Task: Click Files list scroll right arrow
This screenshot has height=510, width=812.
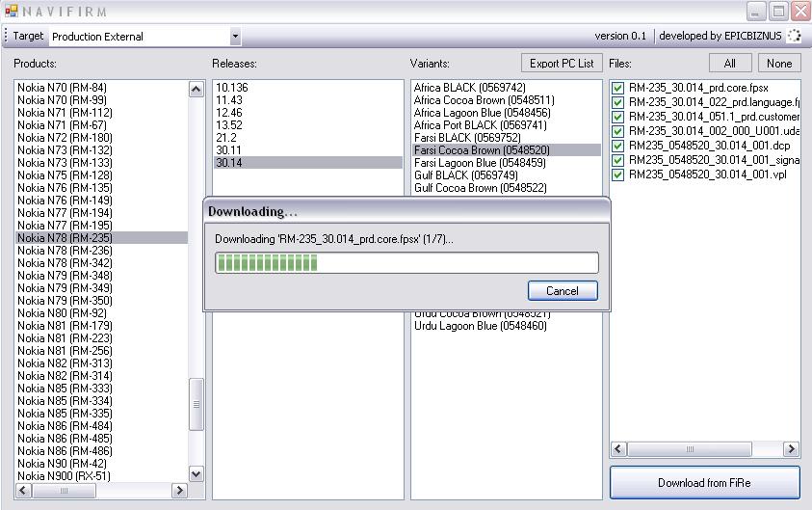Action: pyautogui.click(x=791, y=449)
